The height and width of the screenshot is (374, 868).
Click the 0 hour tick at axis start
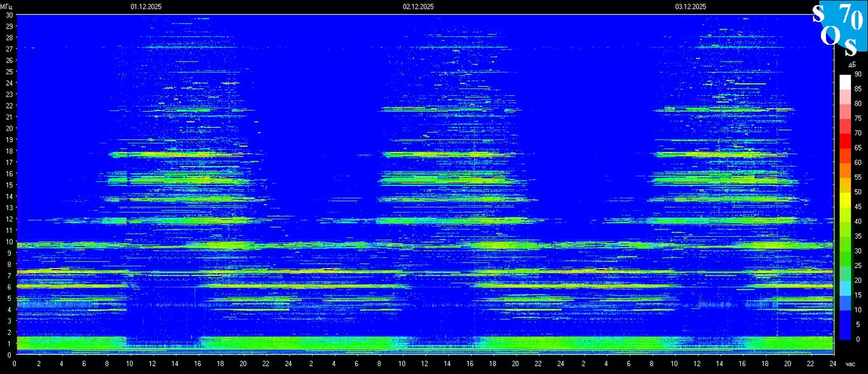[15, 364]
